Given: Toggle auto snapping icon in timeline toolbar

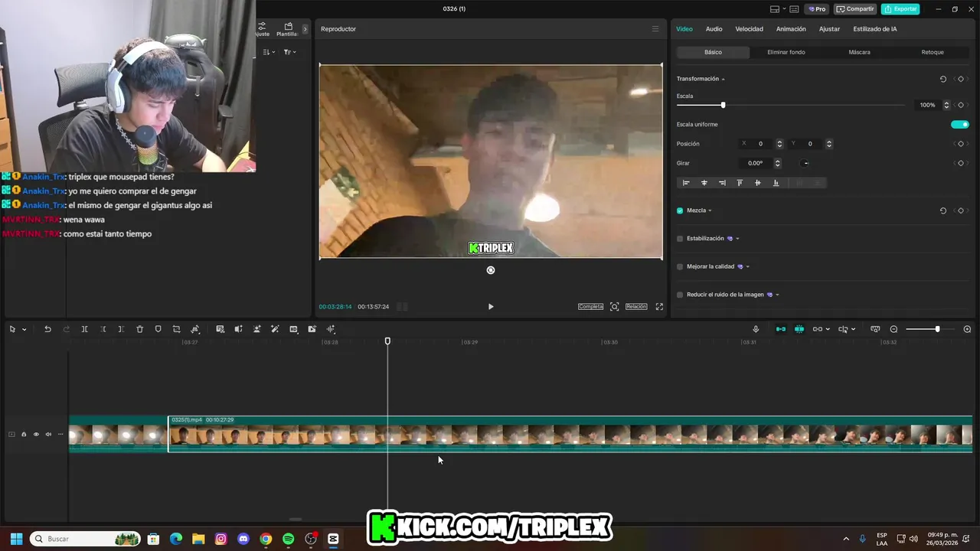Looking at the screenshot, I should [799, 329].
